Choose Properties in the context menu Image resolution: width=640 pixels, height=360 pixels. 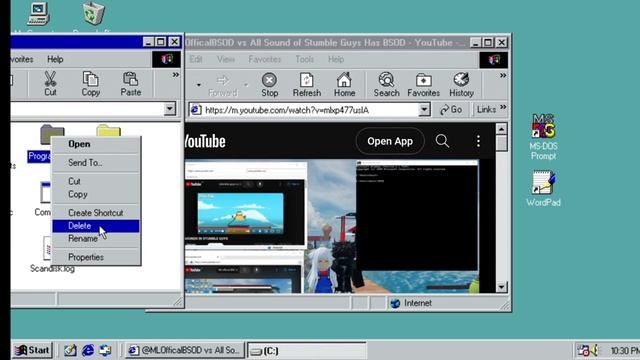point(96,257)
